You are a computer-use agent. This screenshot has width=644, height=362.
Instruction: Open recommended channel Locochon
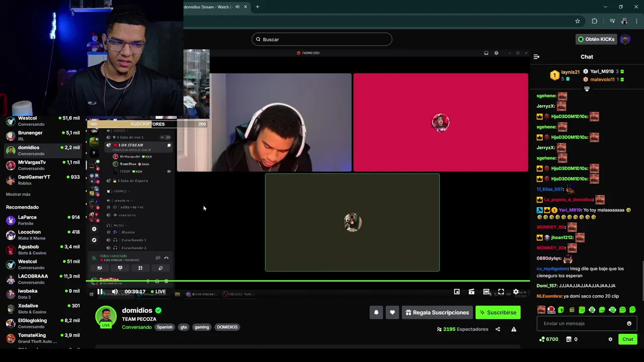coord(43,235)
